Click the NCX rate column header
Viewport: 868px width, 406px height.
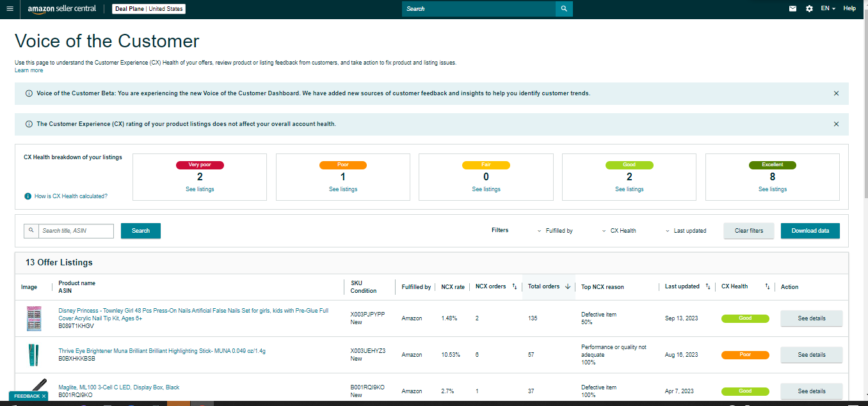[453, 287]
